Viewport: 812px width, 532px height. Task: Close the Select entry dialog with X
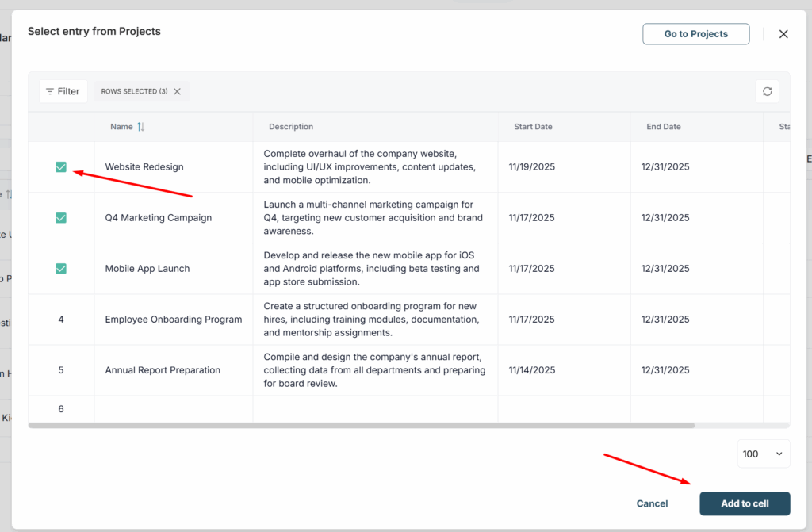pyautogui.click(x=783, y=34)
